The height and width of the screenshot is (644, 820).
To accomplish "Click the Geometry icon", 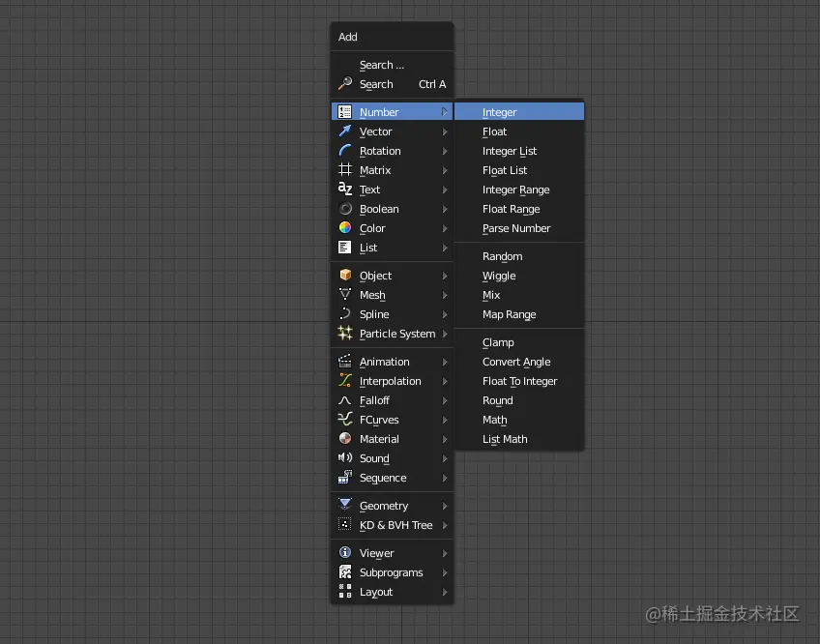I will (344, 505).
